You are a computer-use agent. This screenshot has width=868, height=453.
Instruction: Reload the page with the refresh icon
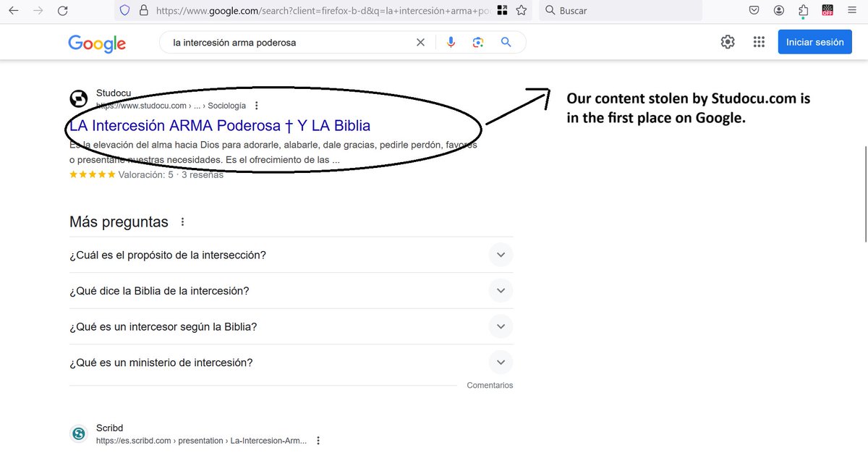click(63, 11)
